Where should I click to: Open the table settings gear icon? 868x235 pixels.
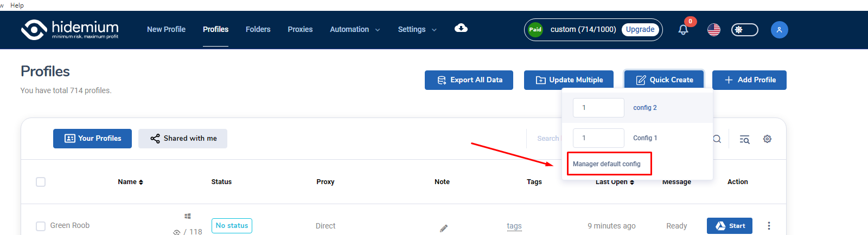(767, 139)
